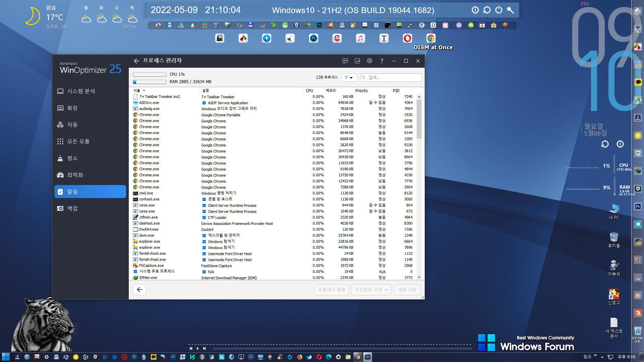
Task: Click the RAM usage progress bar
Action: [150, 82]
